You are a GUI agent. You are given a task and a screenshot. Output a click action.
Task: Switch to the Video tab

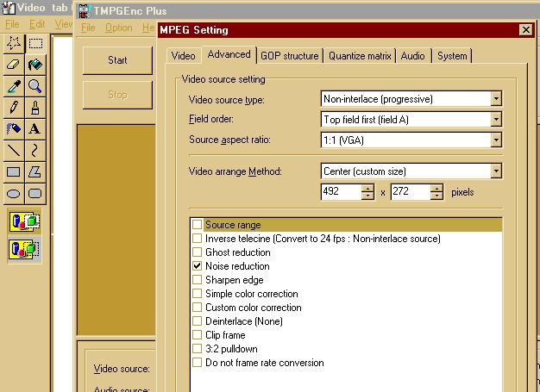pyautogui.click(x=184, y=56)
